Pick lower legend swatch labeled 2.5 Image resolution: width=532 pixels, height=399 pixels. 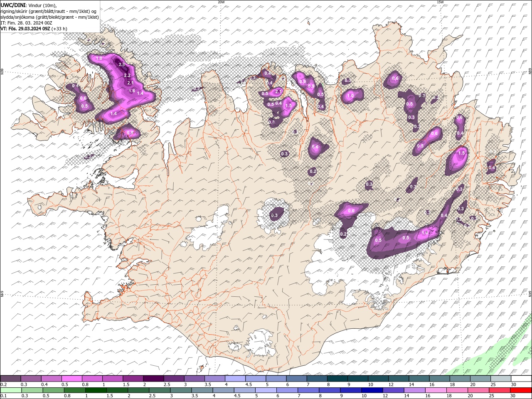160,390
